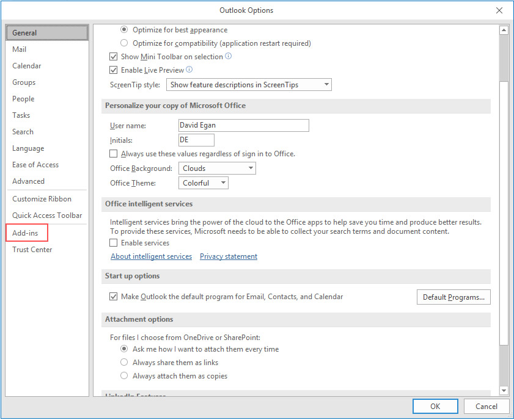This screenshot has height=420, width=514.
Task: Click the User name text field
Action: coord(244,125)
